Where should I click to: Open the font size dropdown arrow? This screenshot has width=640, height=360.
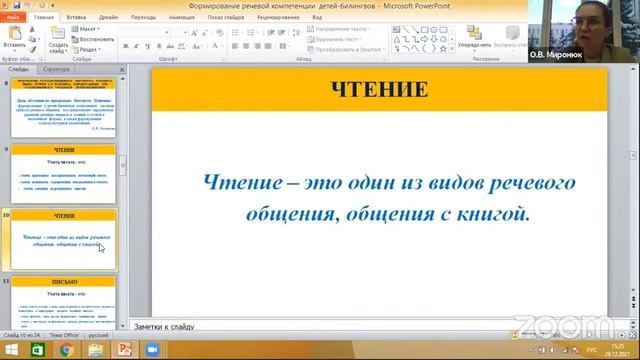[185, 33]
